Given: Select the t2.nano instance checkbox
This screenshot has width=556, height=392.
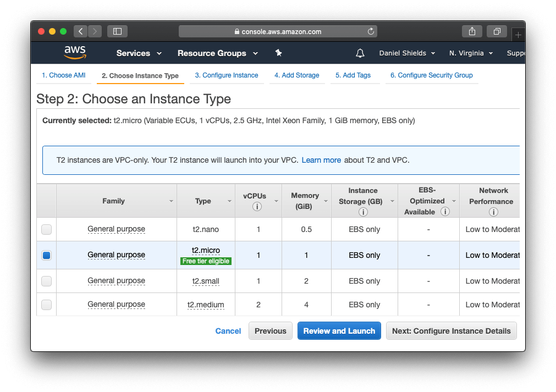Looking at the screenshot, I should tap(47, 229).
